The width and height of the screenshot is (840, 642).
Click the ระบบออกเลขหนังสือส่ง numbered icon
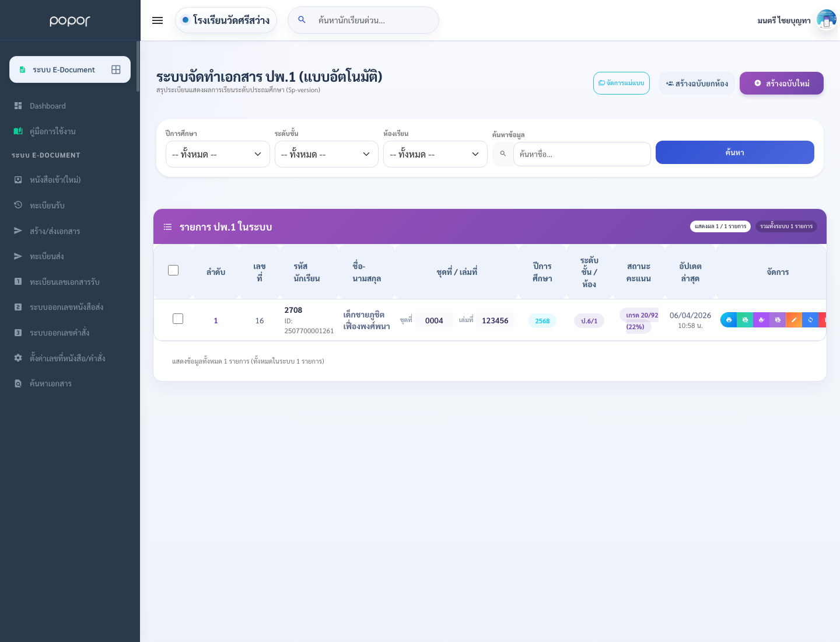(18, 307)
